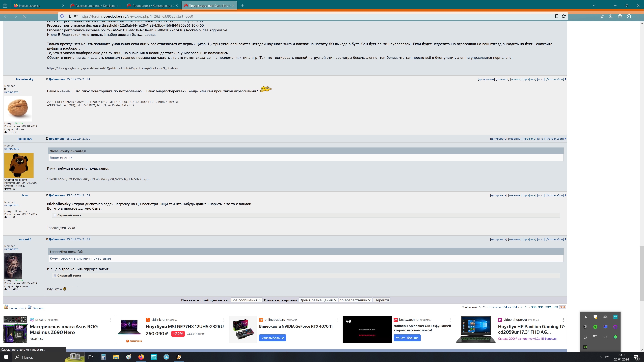The image size is (644, 362).
Task: Bookmark this page with the star icon
Action: (x=564, y=16)
